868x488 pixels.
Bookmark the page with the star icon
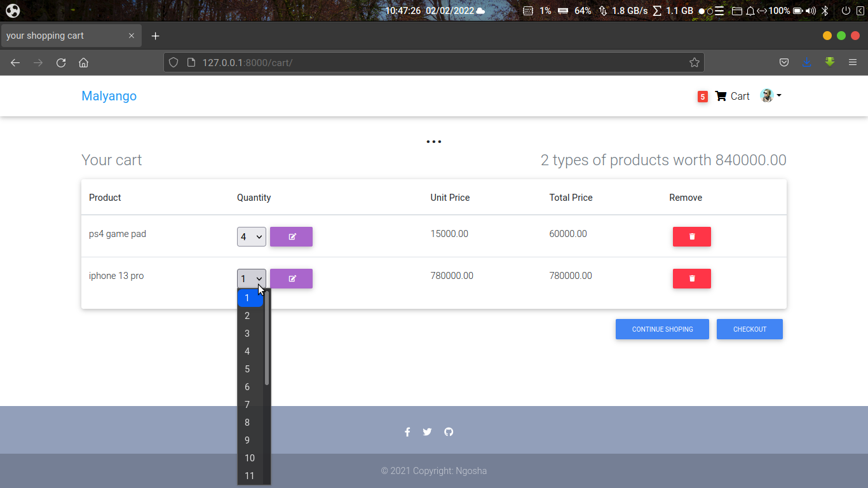point(695,62)
